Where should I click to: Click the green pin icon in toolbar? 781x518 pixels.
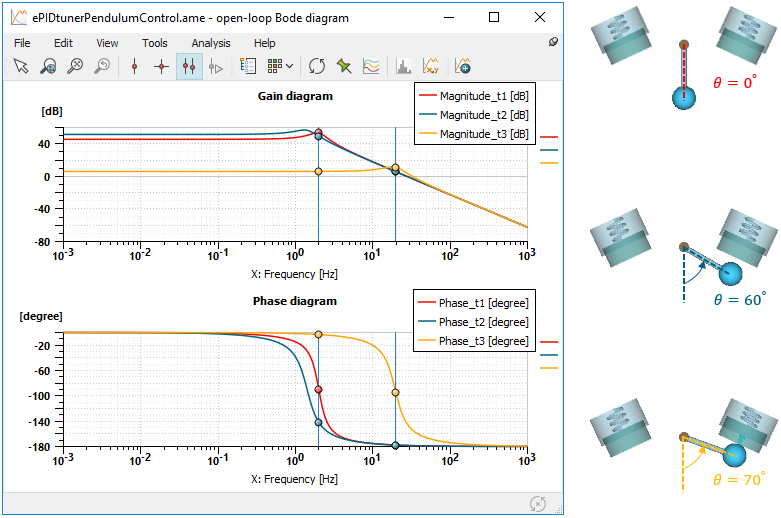click(x=344, y=67)
